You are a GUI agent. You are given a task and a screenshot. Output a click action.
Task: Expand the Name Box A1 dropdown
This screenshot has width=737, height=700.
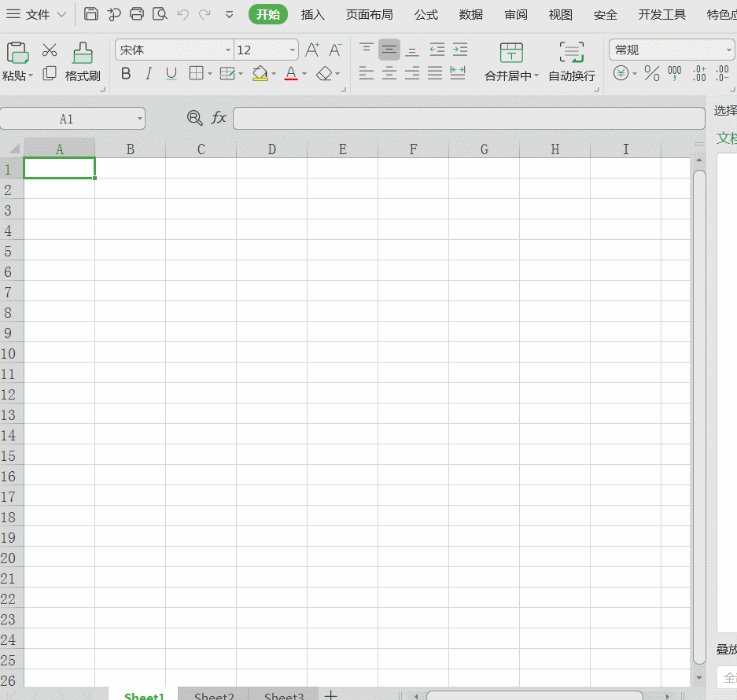click(139, 119)
